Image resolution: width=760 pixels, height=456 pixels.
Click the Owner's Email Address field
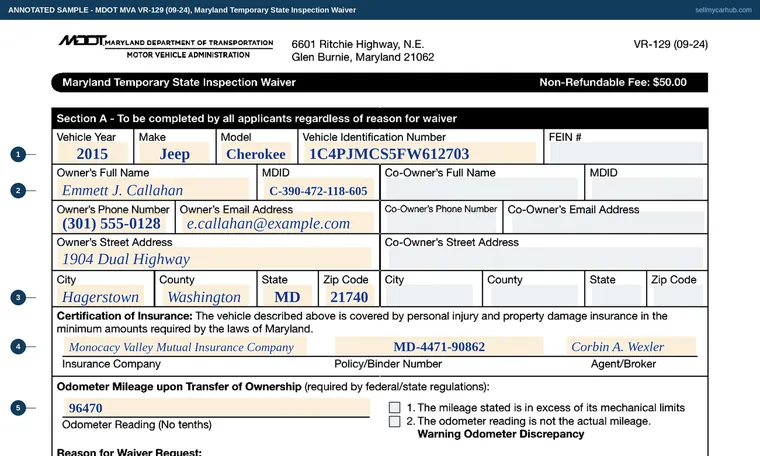(278, 223)
